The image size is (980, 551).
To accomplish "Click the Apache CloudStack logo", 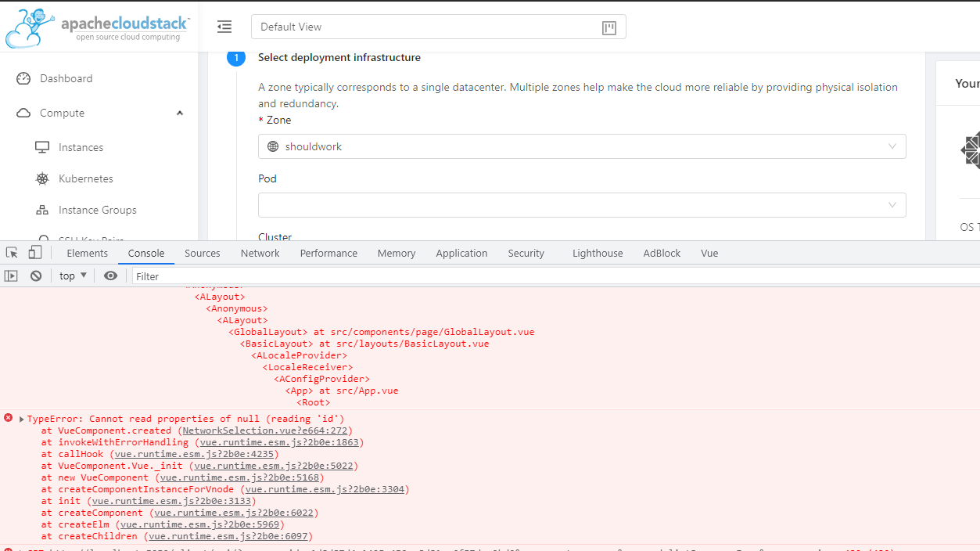I will click(97, 29).
